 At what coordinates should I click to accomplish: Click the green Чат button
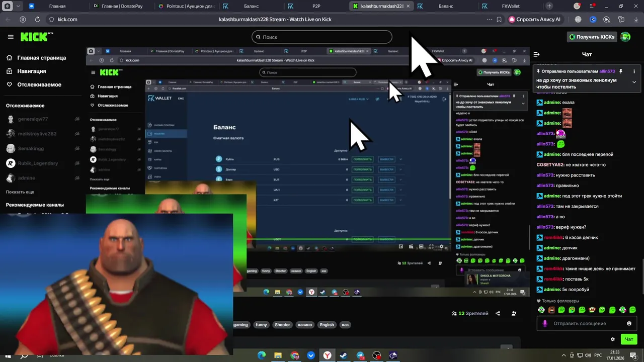pos(629,339)
